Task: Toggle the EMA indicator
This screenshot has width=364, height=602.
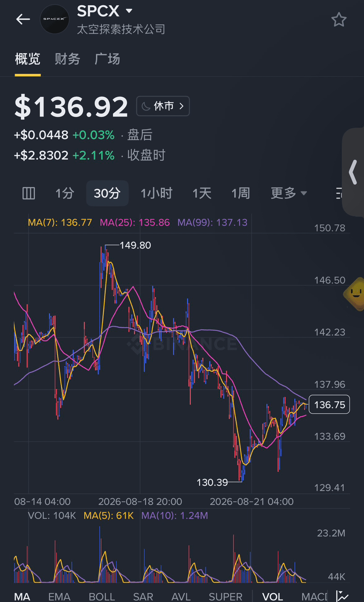Action: click(59, 596)
